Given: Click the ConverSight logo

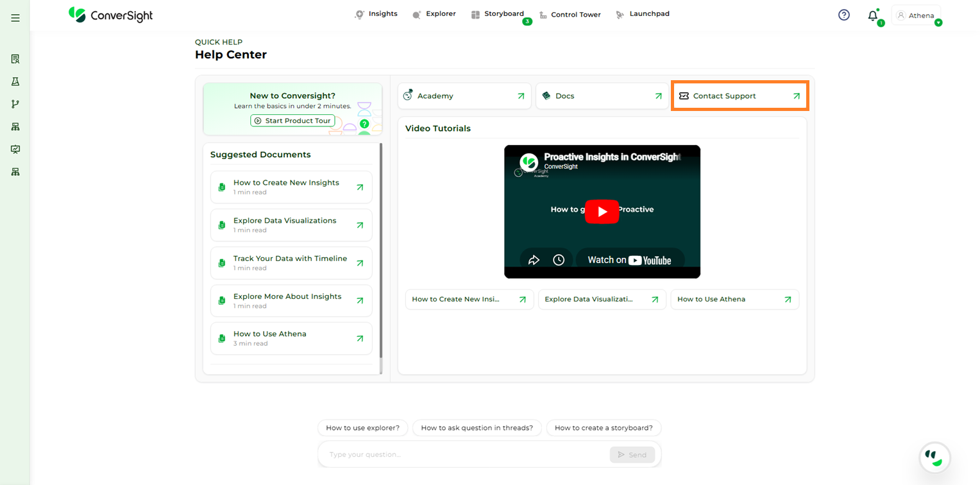Looking at the screenshot, I should [110, 15].
